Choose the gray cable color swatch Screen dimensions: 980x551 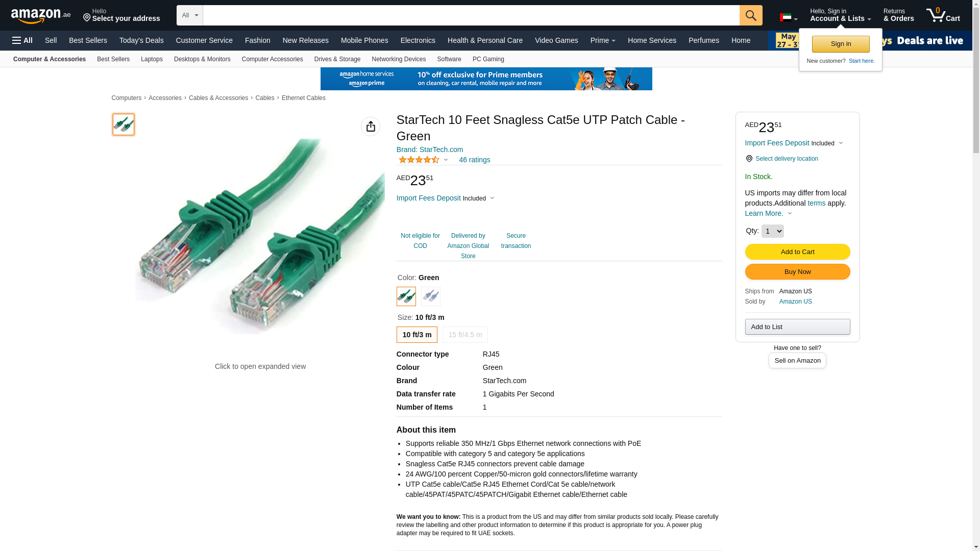pos(431,296)
